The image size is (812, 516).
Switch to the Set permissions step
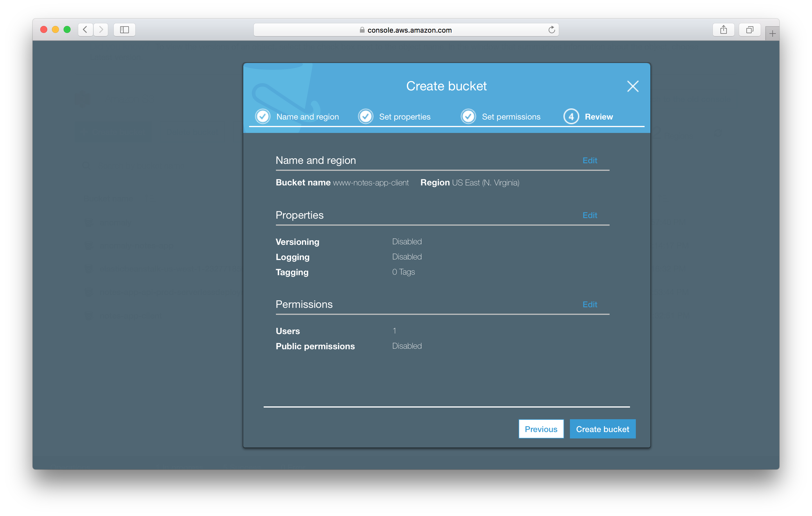(511, 117)
